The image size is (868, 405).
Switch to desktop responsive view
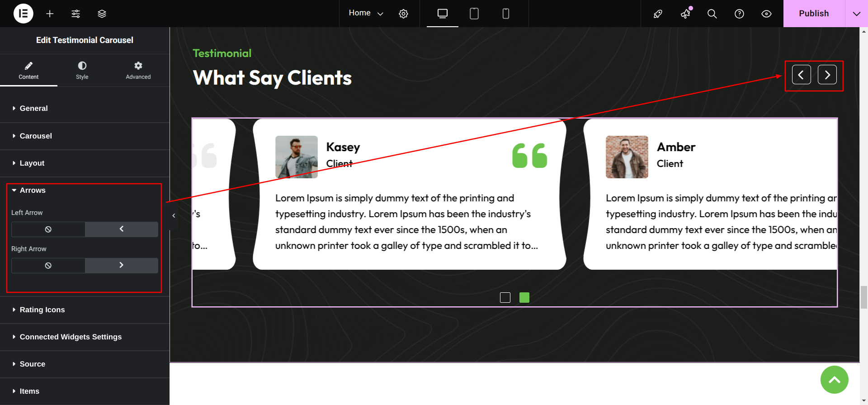(x=443, y=14)
